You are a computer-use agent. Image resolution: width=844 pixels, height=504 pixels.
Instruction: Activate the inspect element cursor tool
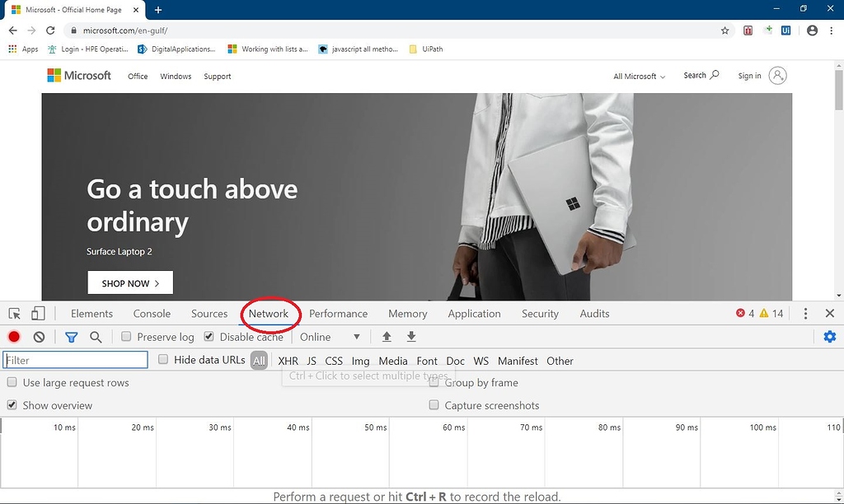pos(13,314)
